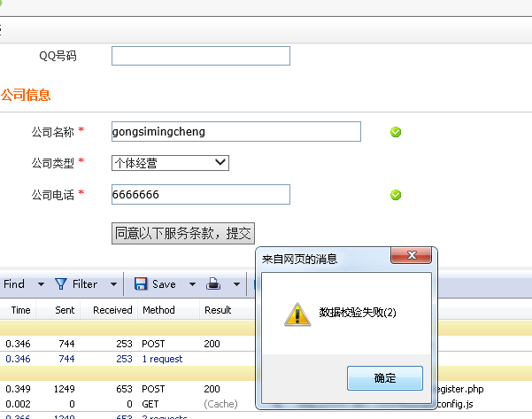
Task: Expand the Filter dropdown arrow
Action: (113, 284)
